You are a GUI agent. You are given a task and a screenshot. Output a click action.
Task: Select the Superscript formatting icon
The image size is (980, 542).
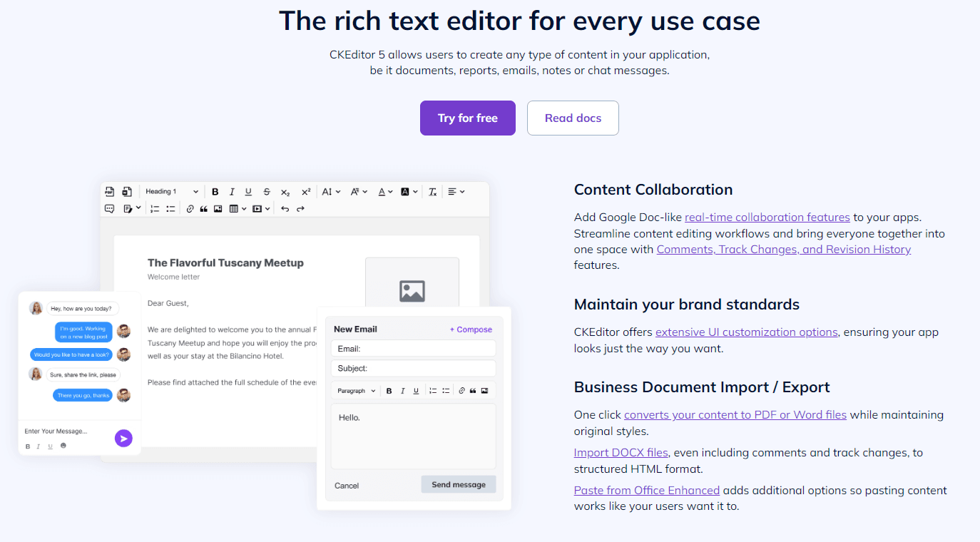pyautogui.click(x=305, y=191)
